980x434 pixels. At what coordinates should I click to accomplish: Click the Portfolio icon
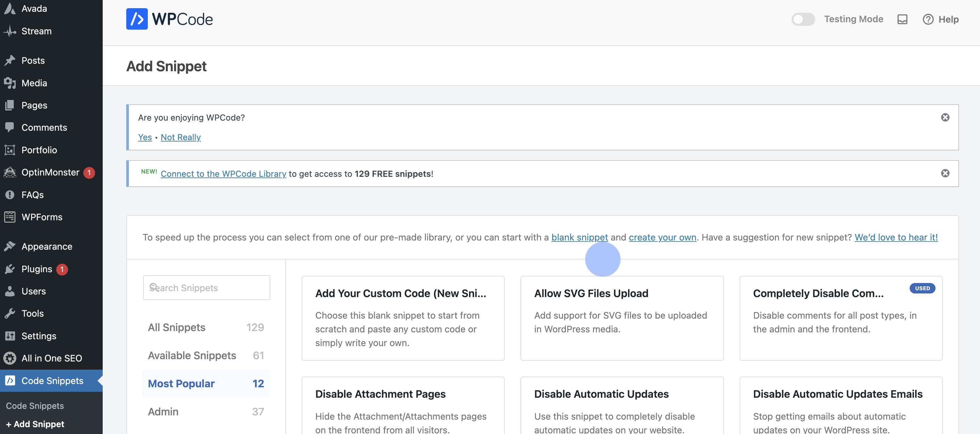click(x=10, y=150)
